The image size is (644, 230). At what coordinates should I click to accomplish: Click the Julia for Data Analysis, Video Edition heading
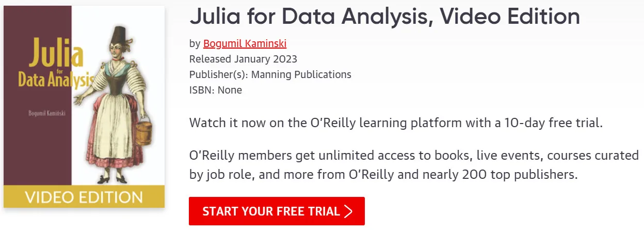click(385, 17)
